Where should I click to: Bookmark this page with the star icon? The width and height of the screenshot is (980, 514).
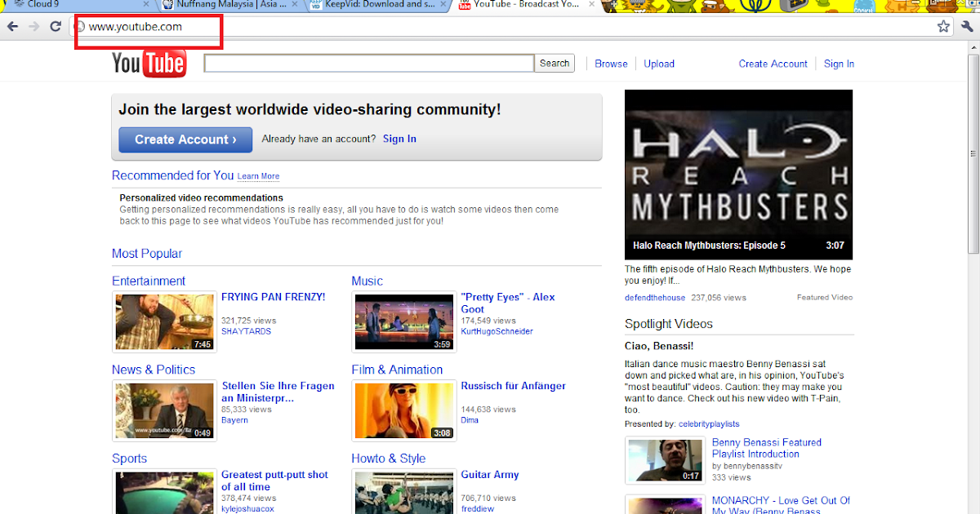click(943, 26)
